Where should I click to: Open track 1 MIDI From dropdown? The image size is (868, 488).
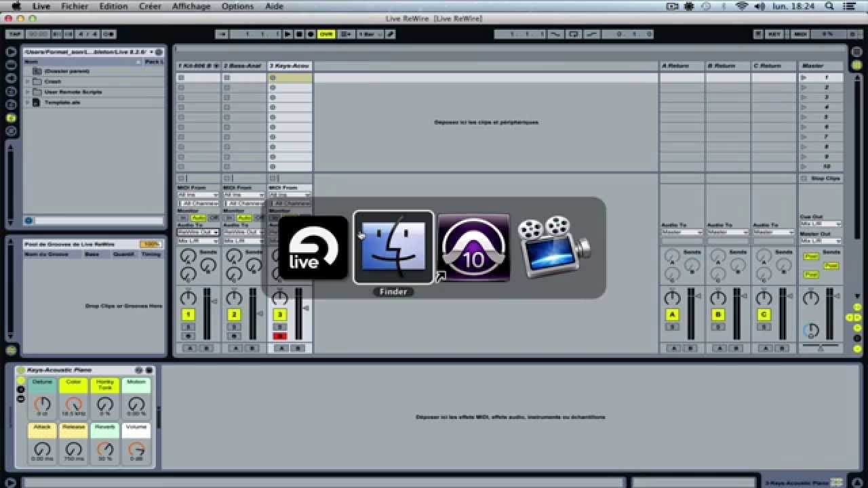[x=198, y=195]
